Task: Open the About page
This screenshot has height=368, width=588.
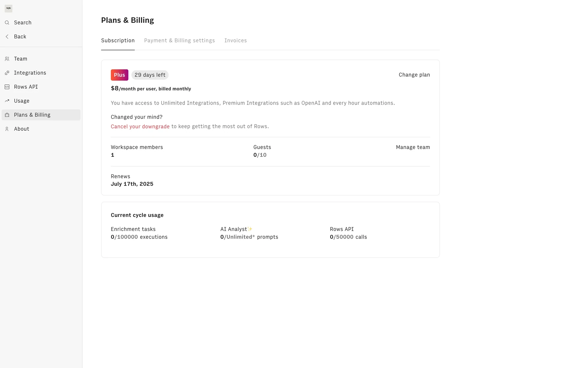Action: [x=41, y=129]
